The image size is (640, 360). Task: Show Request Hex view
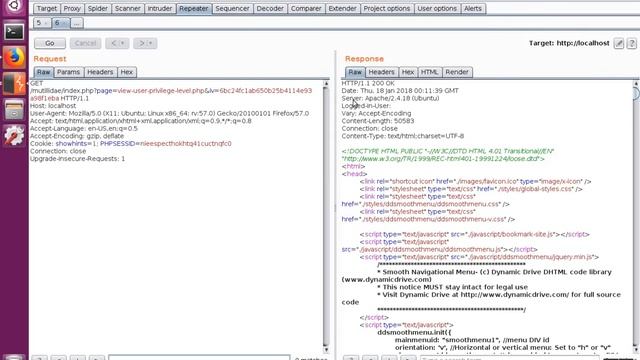click(x=127, y=72)
